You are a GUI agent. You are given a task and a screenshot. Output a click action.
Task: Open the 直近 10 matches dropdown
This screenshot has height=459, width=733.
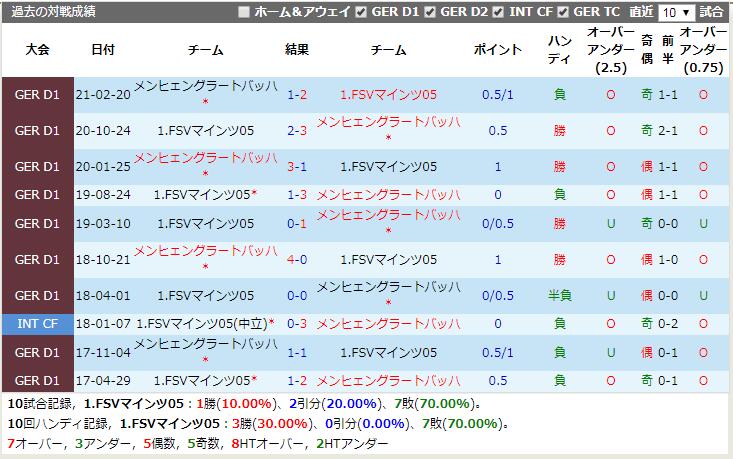676,12
